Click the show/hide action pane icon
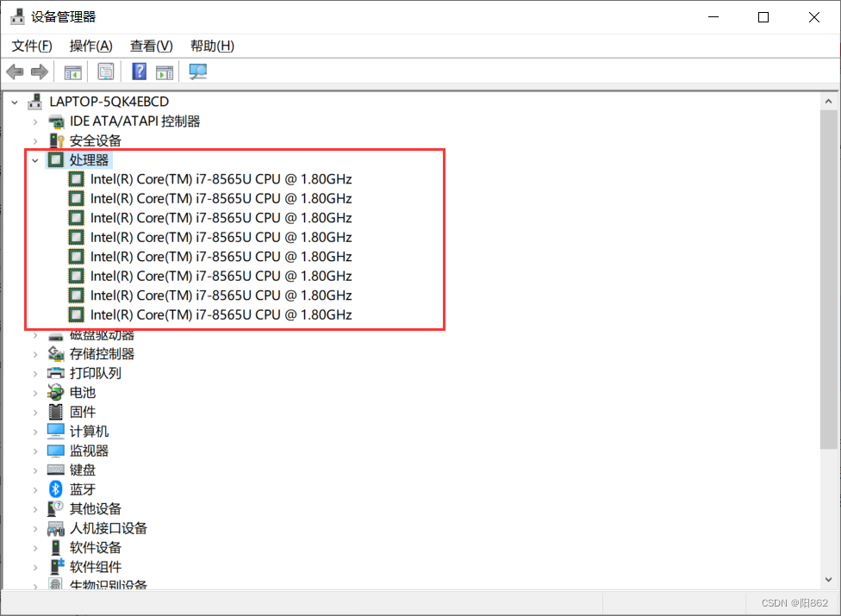 click(165, 72)
